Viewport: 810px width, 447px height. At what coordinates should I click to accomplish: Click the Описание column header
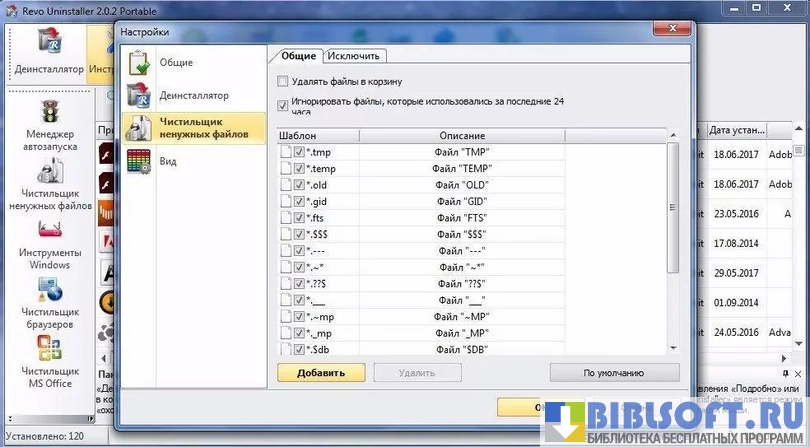pos(461,135)
